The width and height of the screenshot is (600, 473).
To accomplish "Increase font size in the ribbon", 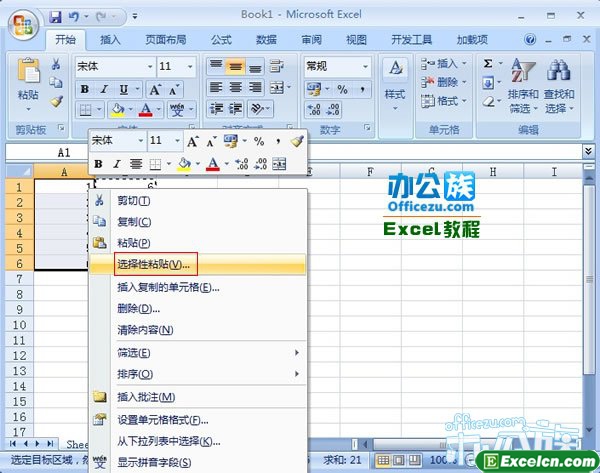I will (x=155, y=90).
